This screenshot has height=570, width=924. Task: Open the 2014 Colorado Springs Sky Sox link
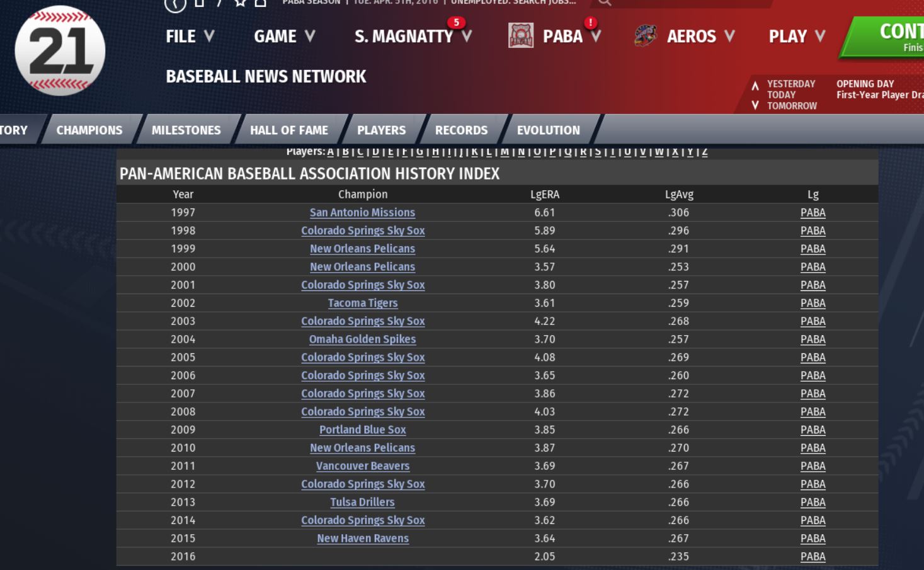pyautogui.click(x=363, y=520)
